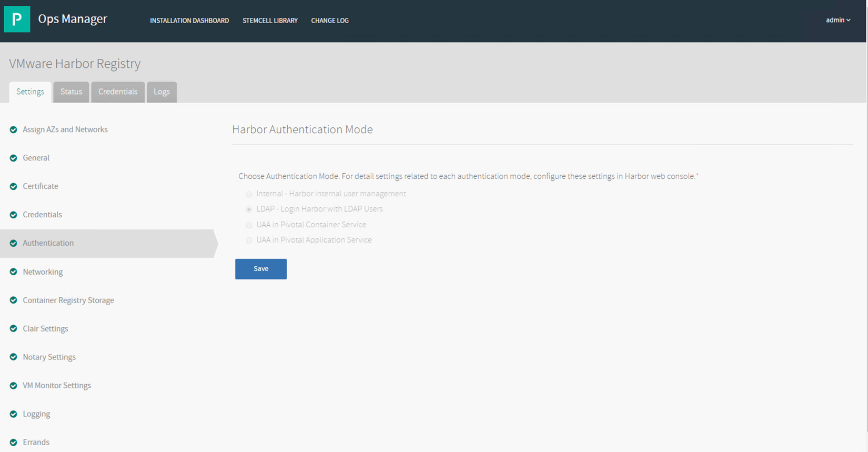
Task: Click green checkmark beside Certificate
Action: coord(14,186)
